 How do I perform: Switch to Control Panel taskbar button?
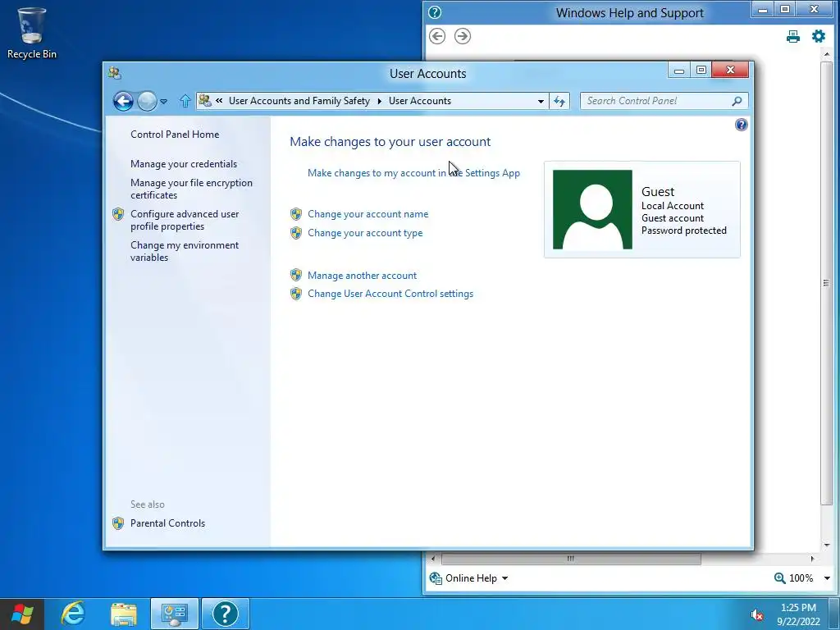point(175,614)
